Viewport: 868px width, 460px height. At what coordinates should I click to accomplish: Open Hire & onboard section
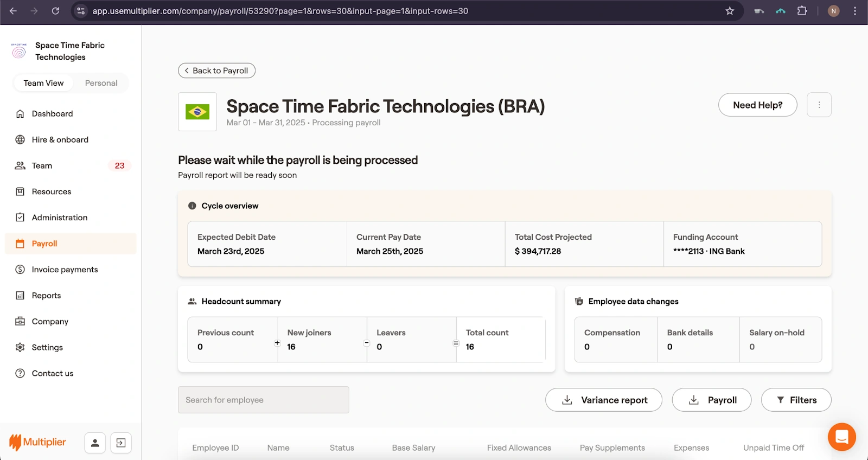tap(71, 139)
